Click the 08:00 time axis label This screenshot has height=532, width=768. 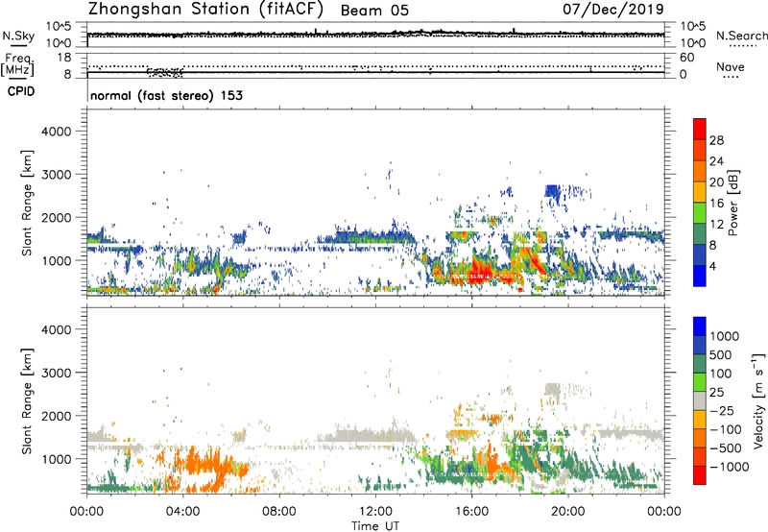coord(279,512)
